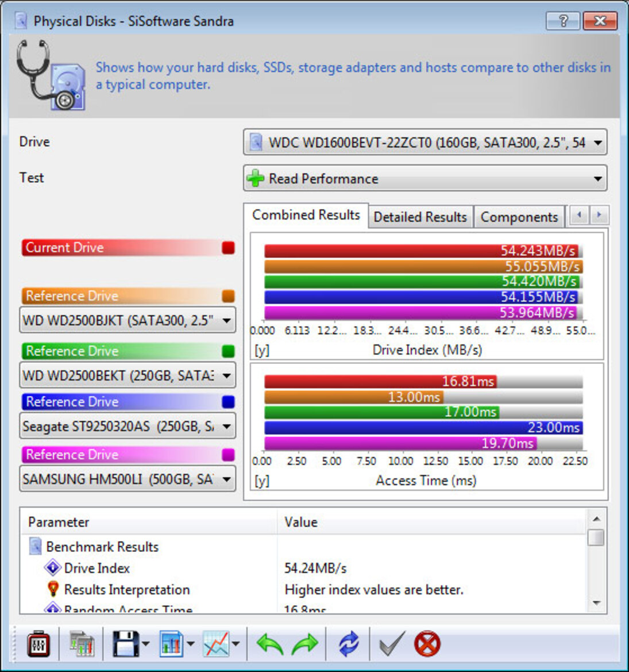This screenshot has height=672, width=629.
Task: Click the checkmark OK icon
Action: pyautogui.click(x=392, y=644)
